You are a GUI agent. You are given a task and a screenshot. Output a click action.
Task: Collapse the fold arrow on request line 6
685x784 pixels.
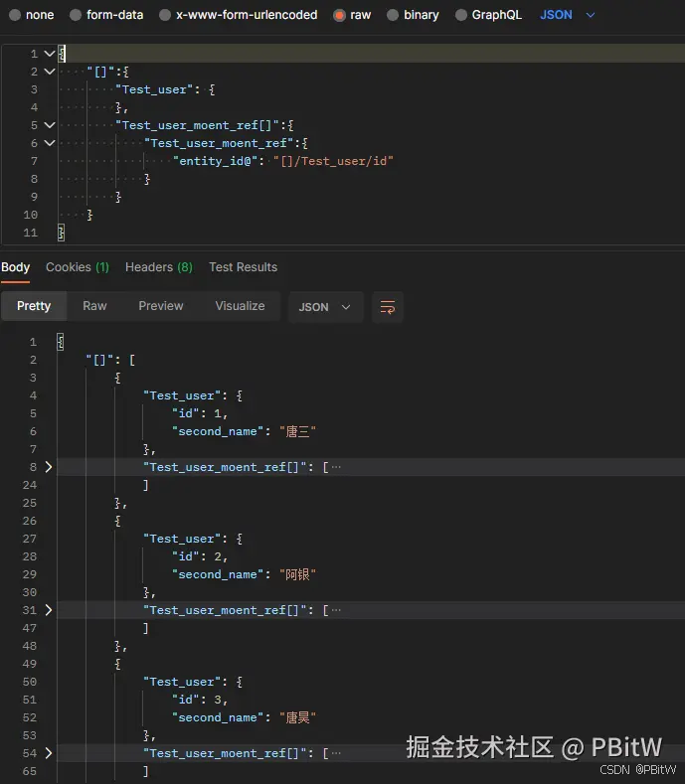click(x=49, y=143)
